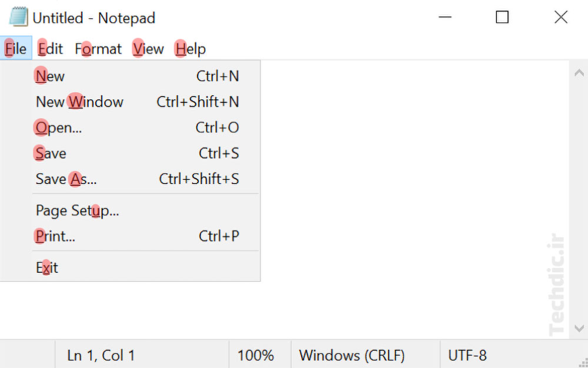This screenshot has height=368, width=588.
Task: Exit Notepad via the Exit entry
Action: pos(47,267)
